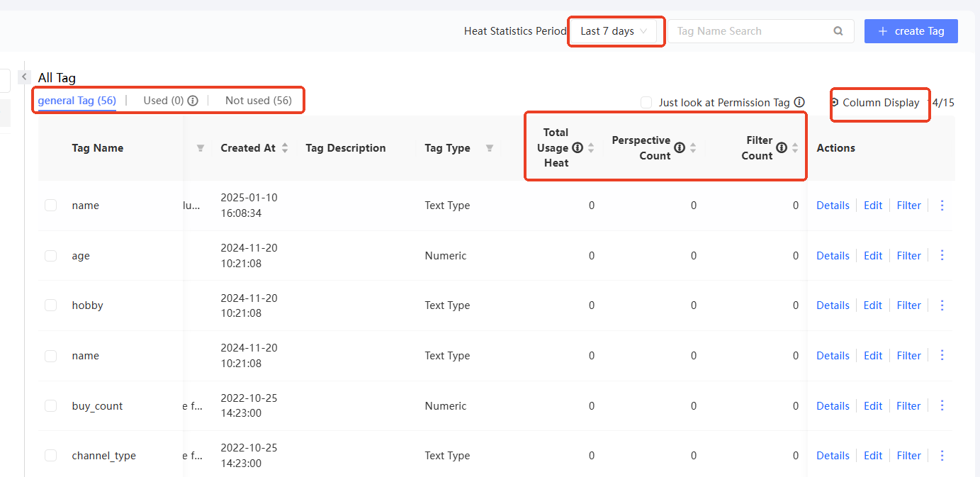Enable Just look at Permission Tag
The height and width of the screenshot is (477, 980).
[646, 102]
